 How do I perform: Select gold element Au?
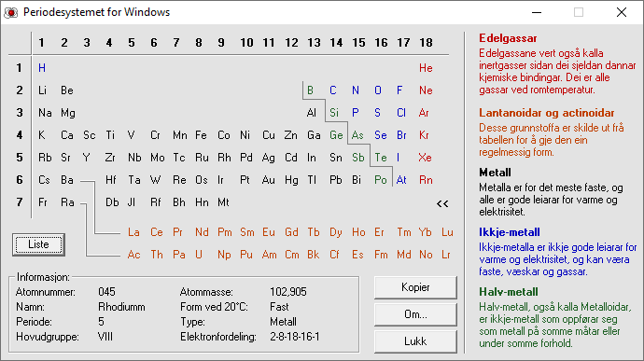coord(269,180)
